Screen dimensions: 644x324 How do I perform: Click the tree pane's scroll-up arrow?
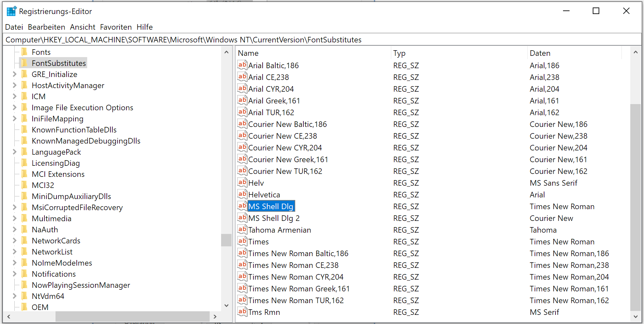pos(226,52)
